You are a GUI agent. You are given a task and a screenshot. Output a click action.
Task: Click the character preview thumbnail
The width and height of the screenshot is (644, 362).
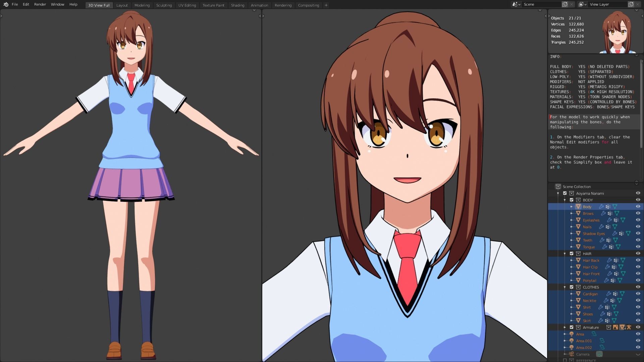pyautogui.click(x=617, y=32)
